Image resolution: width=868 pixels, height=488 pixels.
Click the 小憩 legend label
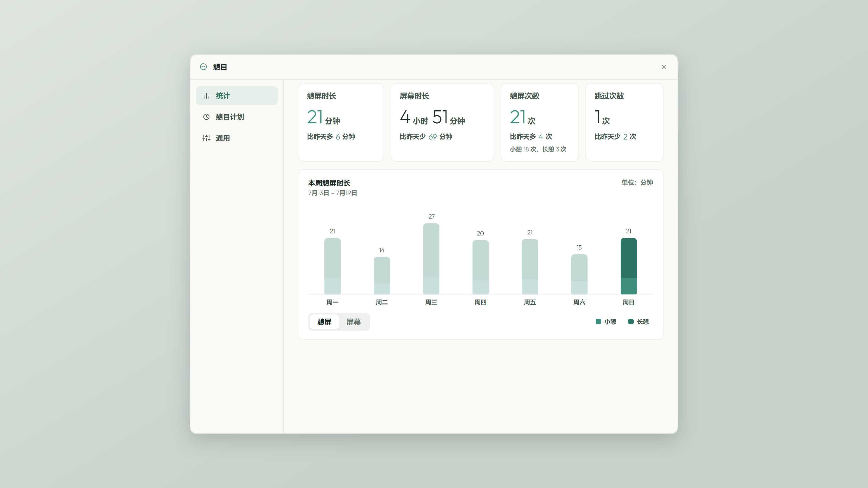pos(610,322)
